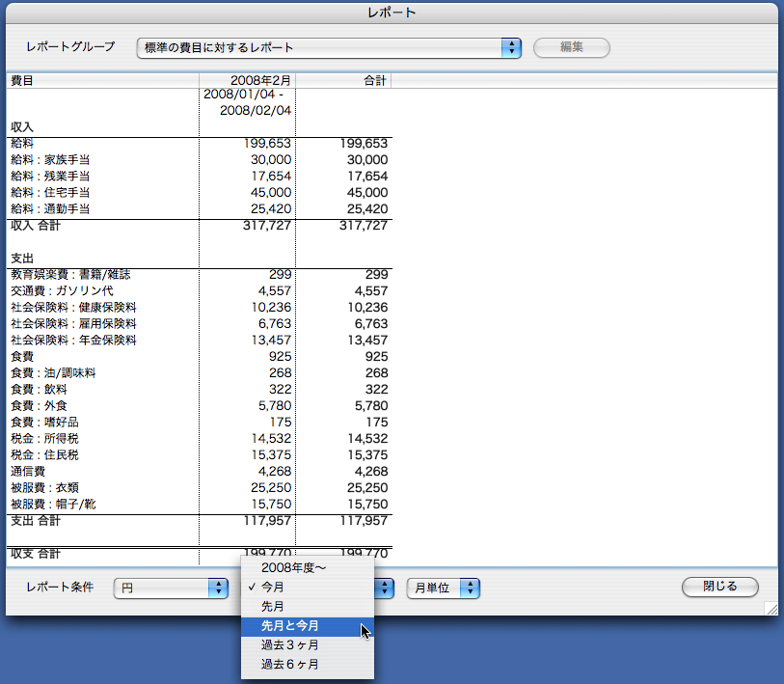Image resolution: width=784 pixels, height=684 pixels.
Task: Click the 収入 section heading
Action: coord(22,127)
